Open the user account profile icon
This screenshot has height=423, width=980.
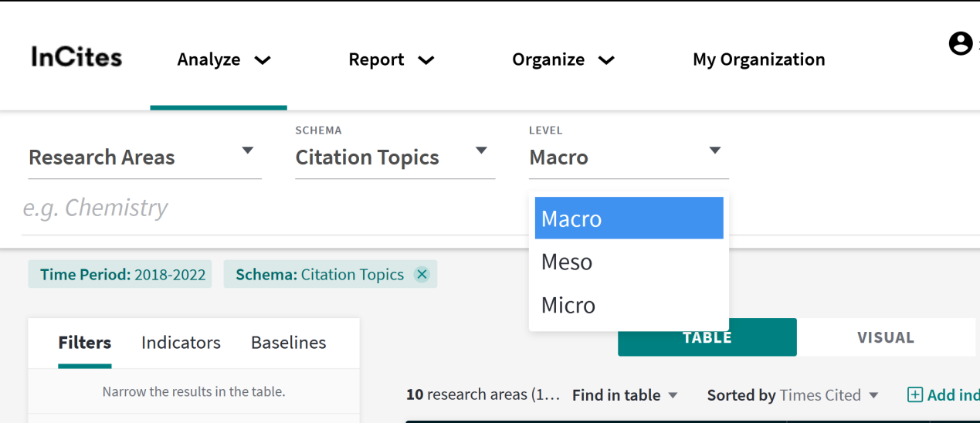pyautogui.click(x=960, y=44)
